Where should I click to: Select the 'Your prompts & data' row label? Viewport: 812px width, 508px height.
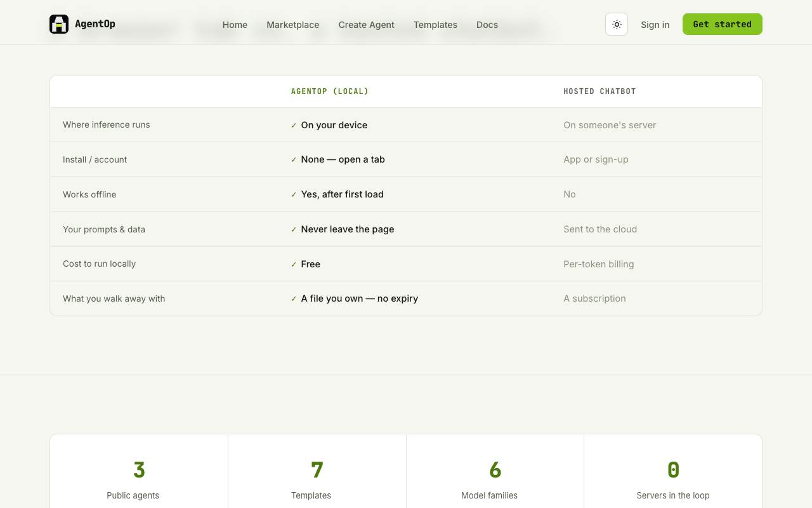tap(104, 229)
